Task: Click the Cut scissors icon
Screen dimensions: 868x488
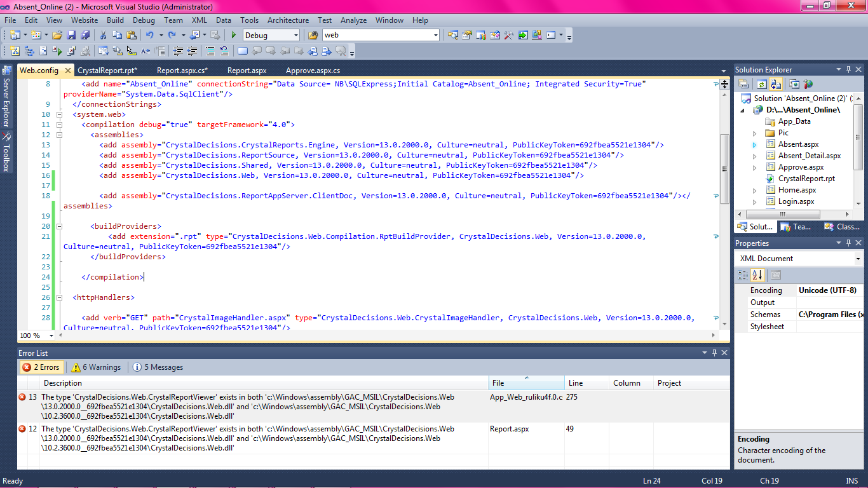Action: [x=103, y=36]
